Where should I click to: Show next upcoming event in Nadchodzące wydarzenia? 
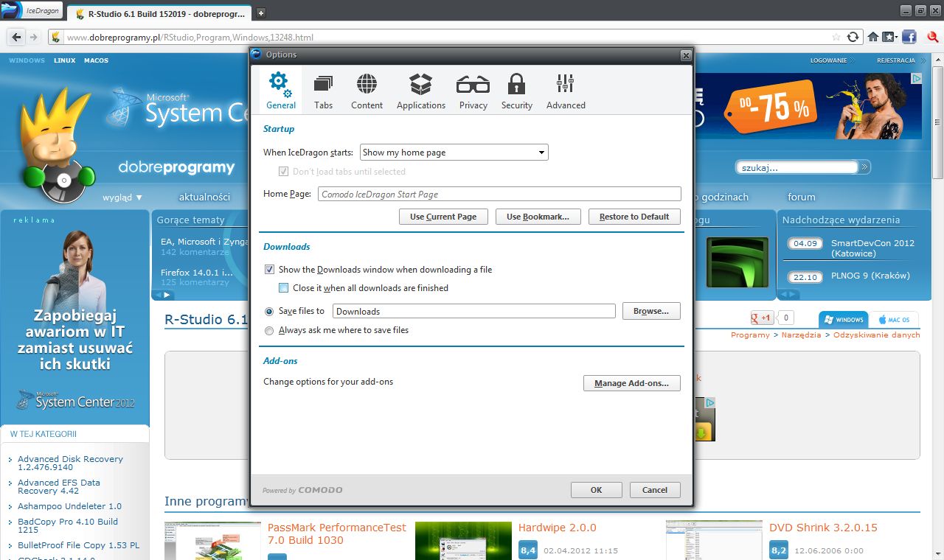pos(794,295)
